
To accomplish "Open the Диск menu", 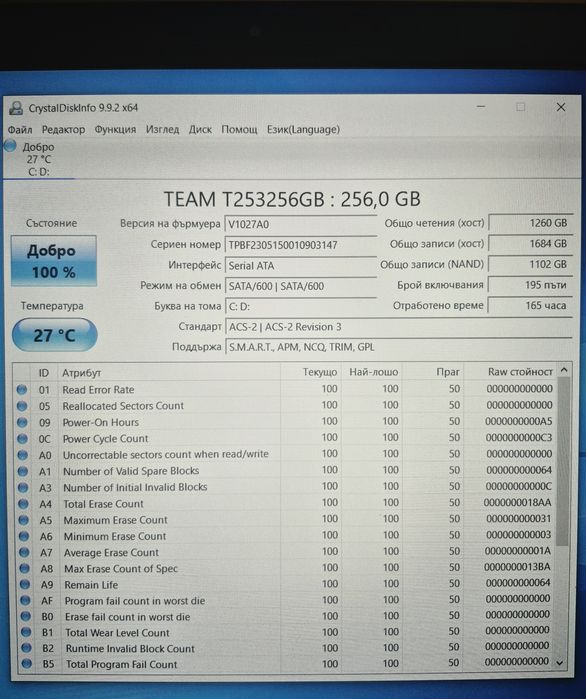I will (200, 130).
